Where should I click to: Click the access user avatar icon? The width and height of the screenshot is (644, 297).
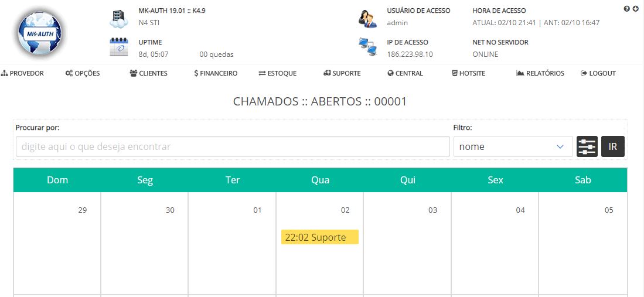pyautogui.click(x=367, y=19)
